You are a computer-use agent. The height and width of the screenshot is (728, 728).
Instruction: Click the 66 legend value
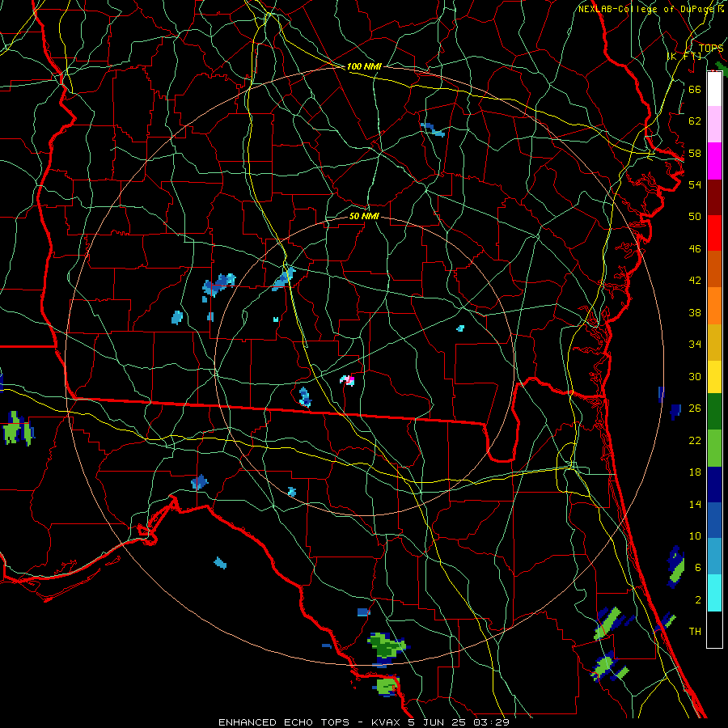(x=695, y=89)
